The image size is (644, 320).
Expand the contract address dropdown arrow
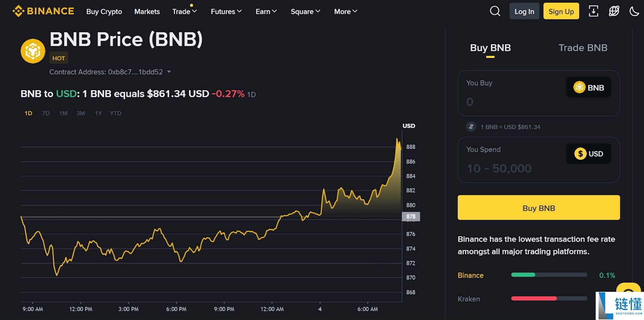click(x=169, y=72)
